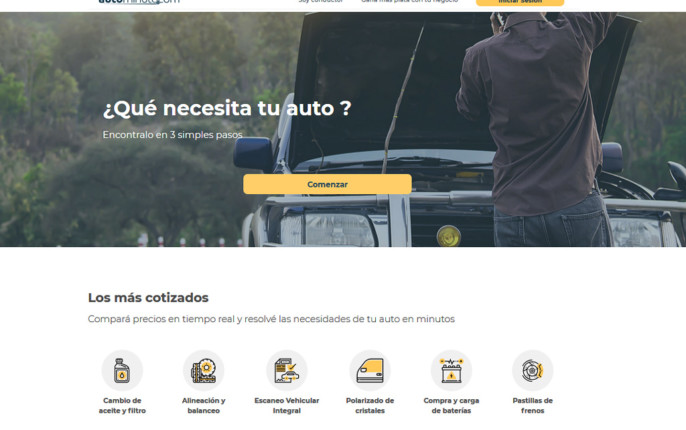Click the Iniciar sesión button in header
Image resolution: width=686 pixels, height=430 pixels.
pyautogui.click(x=519, y=2)
